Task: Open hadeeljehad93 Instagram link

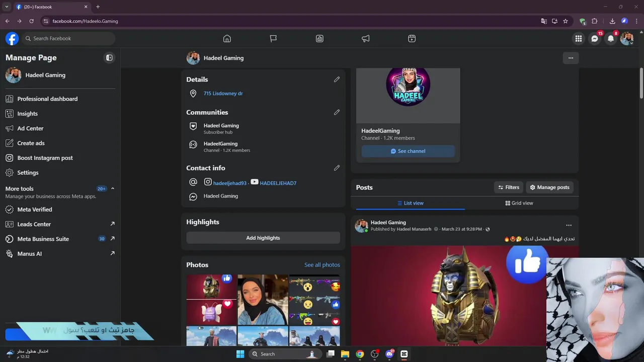Action: [230, 183]
